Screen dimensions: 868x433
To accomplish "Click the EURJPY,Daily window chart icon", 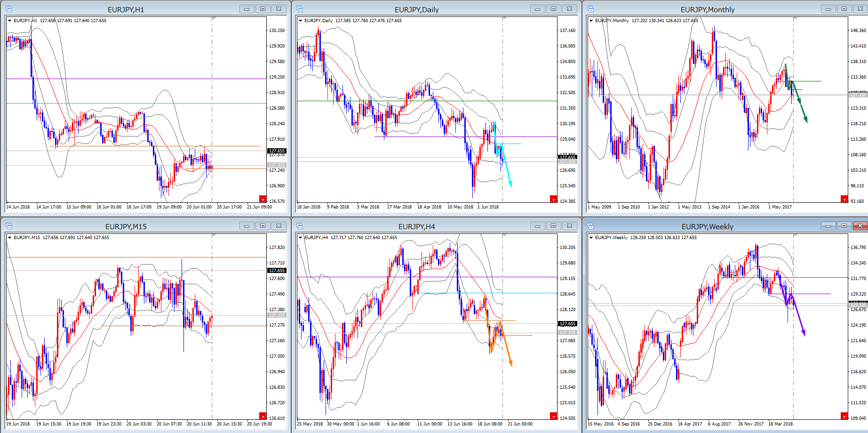I will pyautogui.click(x=300, y=9).
